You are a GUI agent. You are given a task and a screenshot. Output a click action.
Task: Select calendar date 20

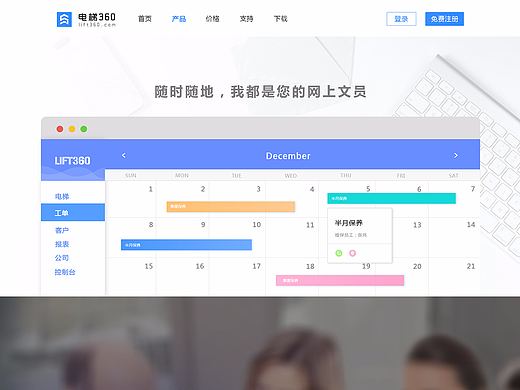(x=417, y=266)
